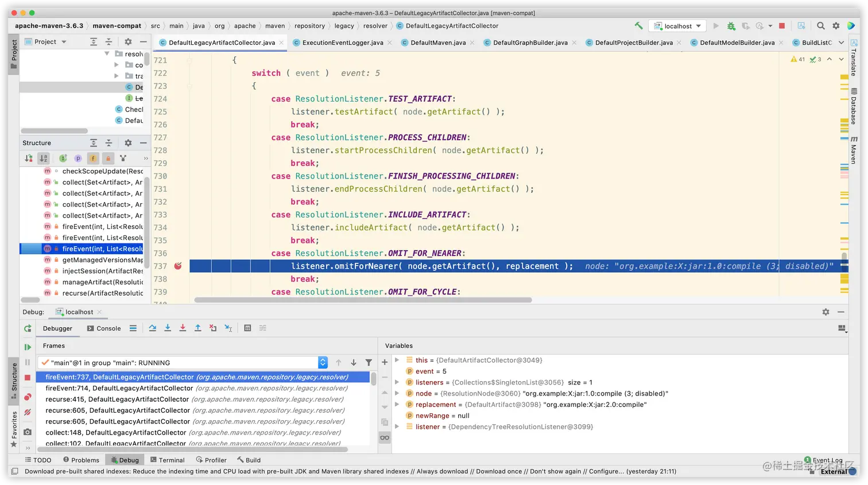Viewport: 868px width, 485px height.
Task: Click Drop Frame icon in debugger
Action: (x=213, y=328)
